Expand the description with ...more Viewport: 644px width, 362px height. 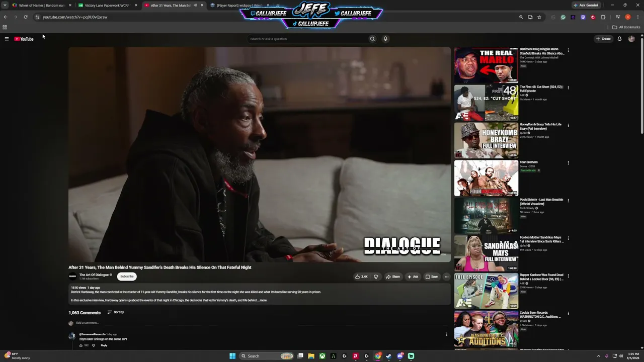click(x=262, y=300)
